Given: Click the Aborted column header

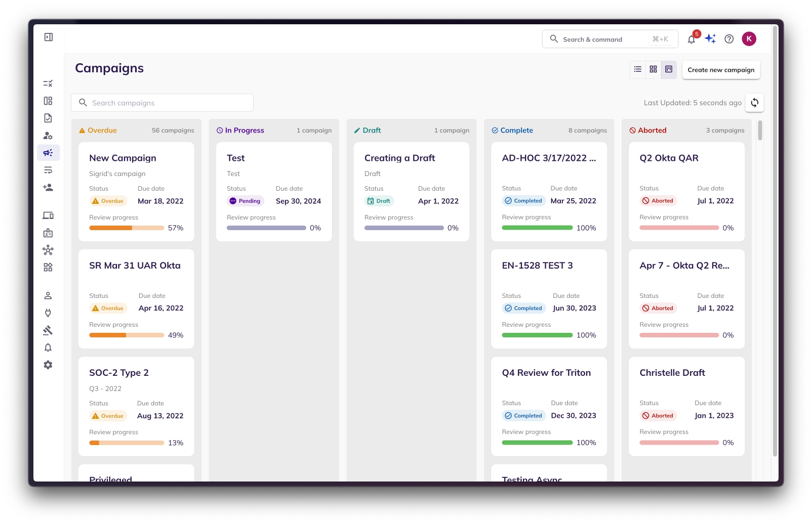Looking at the screenshot, I should click(x=652, y=130).
